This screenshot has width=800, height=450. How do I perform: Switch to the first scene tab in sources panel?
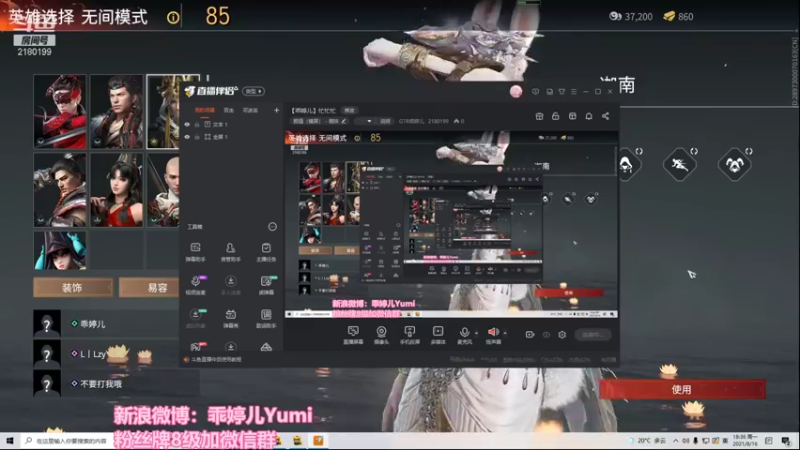[x=205, y=110]
